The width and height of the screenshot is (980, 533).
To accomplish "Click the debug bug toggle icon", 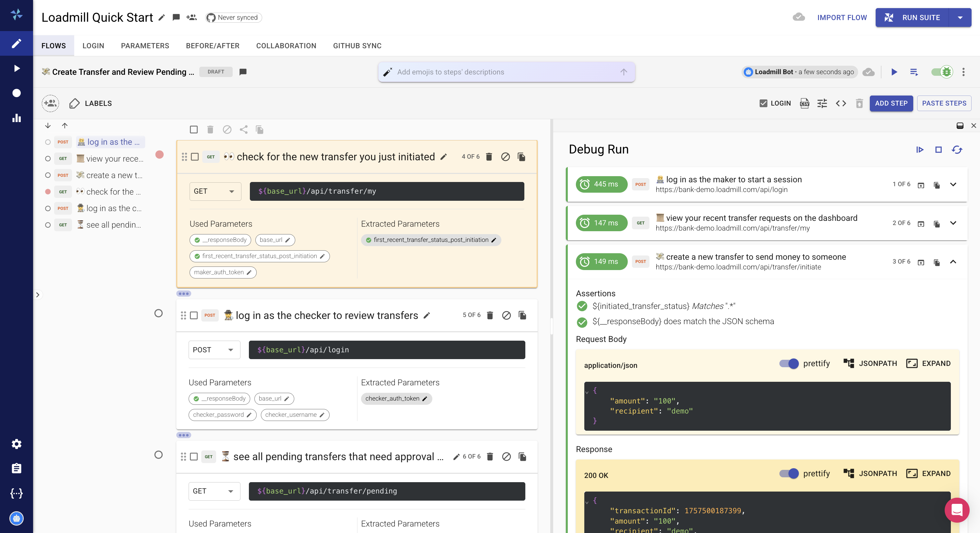I will point(946,72).
